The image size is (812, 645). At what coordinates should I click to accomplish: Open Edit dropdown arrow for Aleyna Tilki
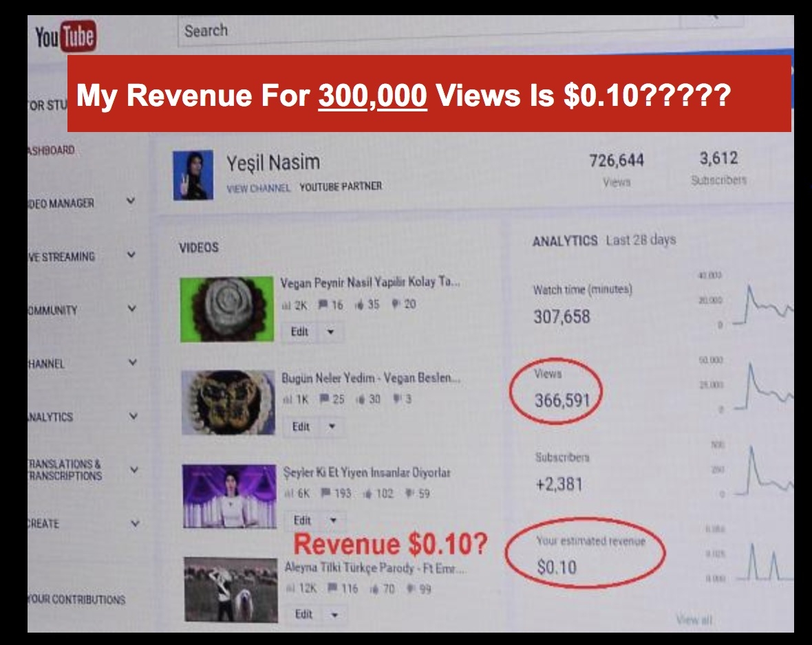click(334, 615)
